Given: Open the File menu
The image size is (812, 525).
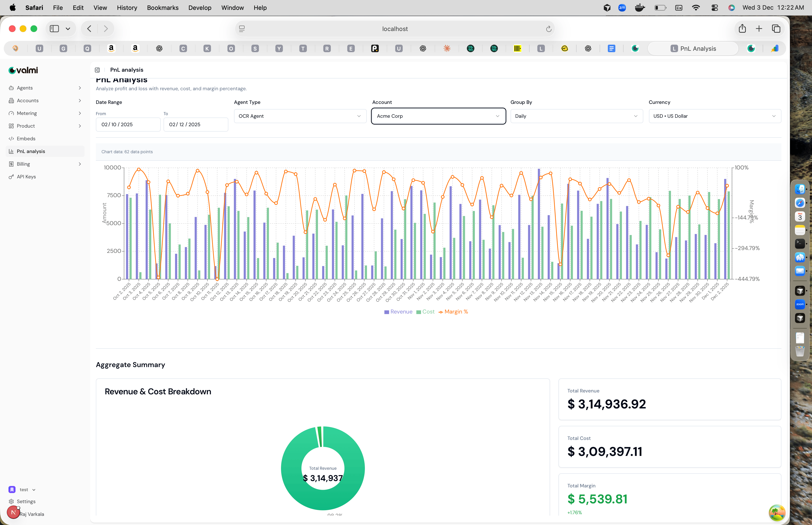Looking at the screenshot, I should coord(58,8).
